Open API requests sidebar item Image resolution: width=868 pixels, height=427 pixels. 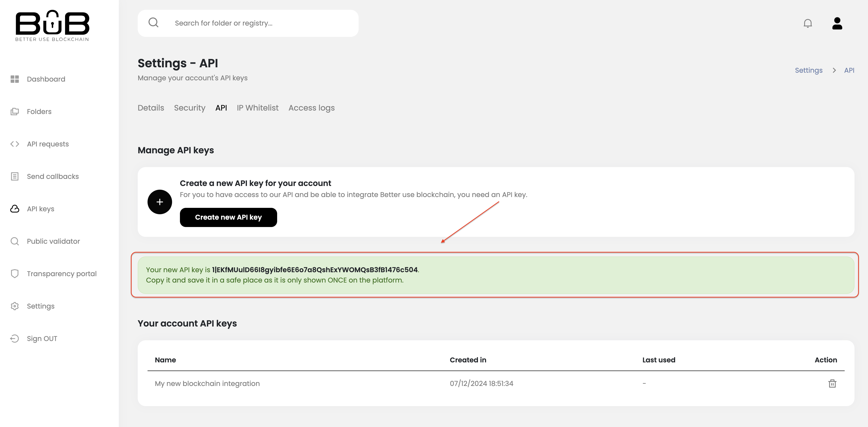tap(48, 144)
